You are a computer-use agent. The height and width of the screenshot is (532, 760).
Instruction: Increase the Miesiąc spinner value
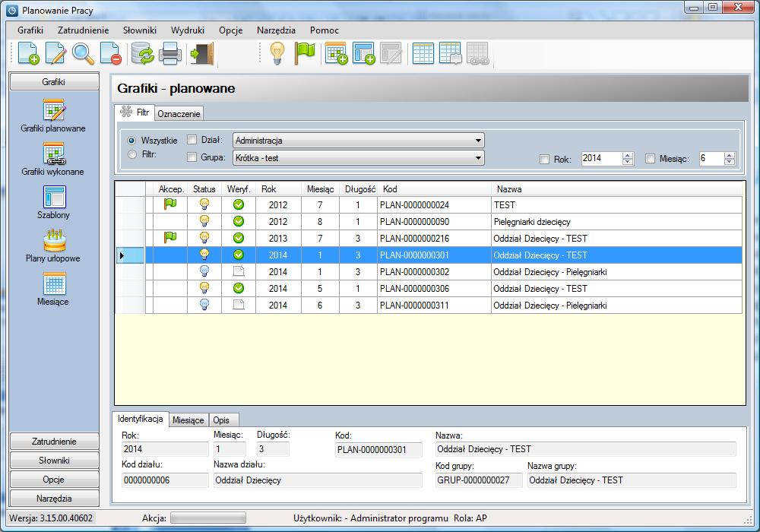(730, 155)
